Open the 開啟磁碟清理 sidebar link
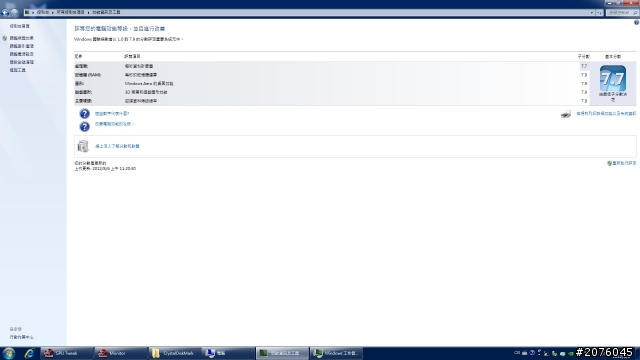640x360 pixels. click(22, 62)
